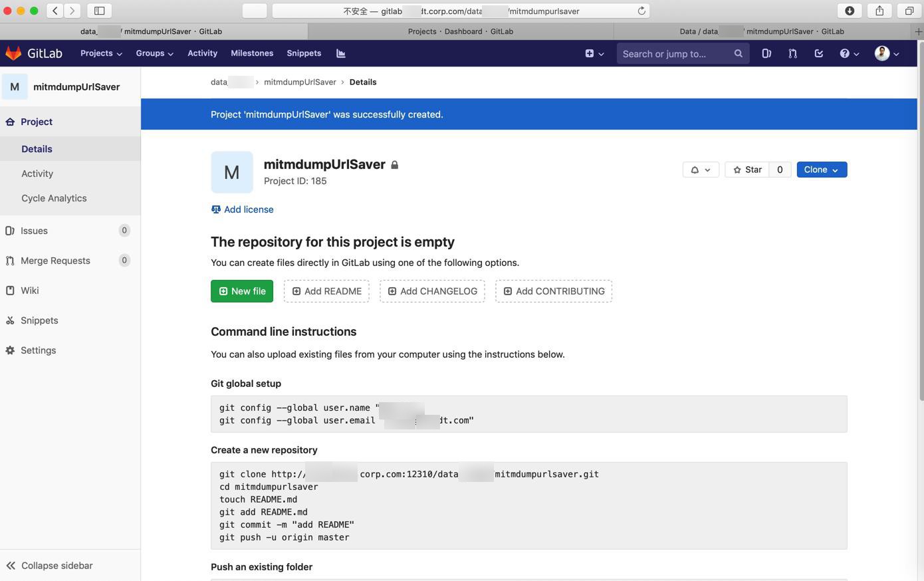Switch to Data / mitmdumpUrlSaver tab
924x581 pixels.
(x=762, y=31)
